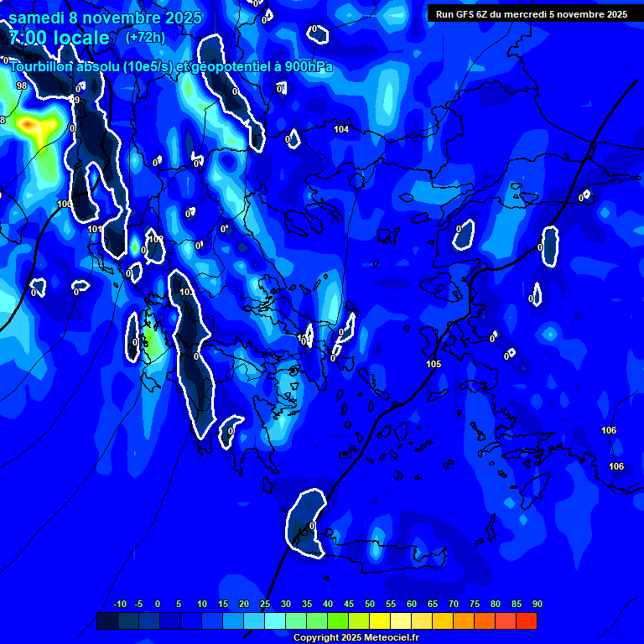
Task: Click the Copyright 2025 Meteociel.fr text
Action: (x=356, y=638)
